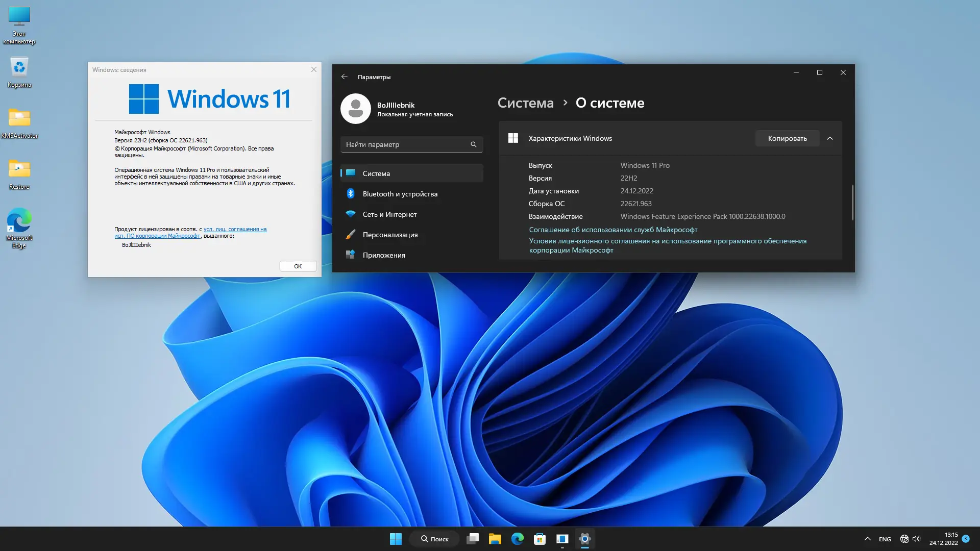Click the Windows Start button in taskbar

(x=396, y=539)
